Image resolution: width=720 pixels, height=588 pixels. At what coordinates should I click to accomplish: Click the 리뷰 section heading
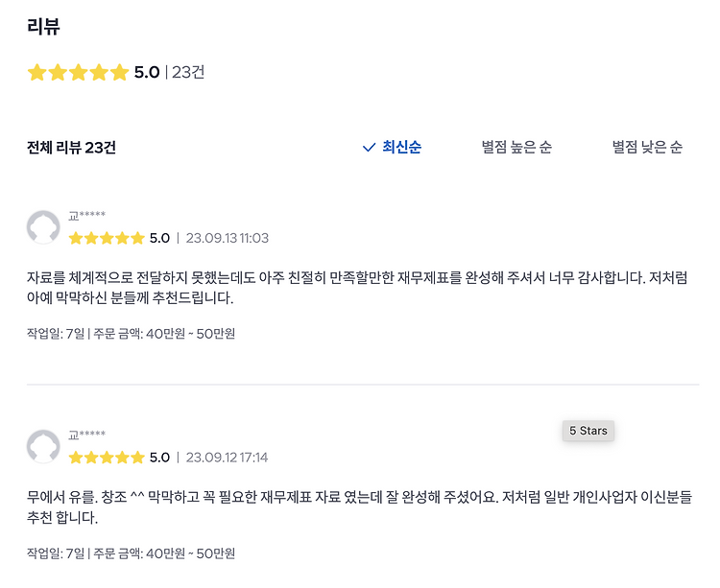44,27
